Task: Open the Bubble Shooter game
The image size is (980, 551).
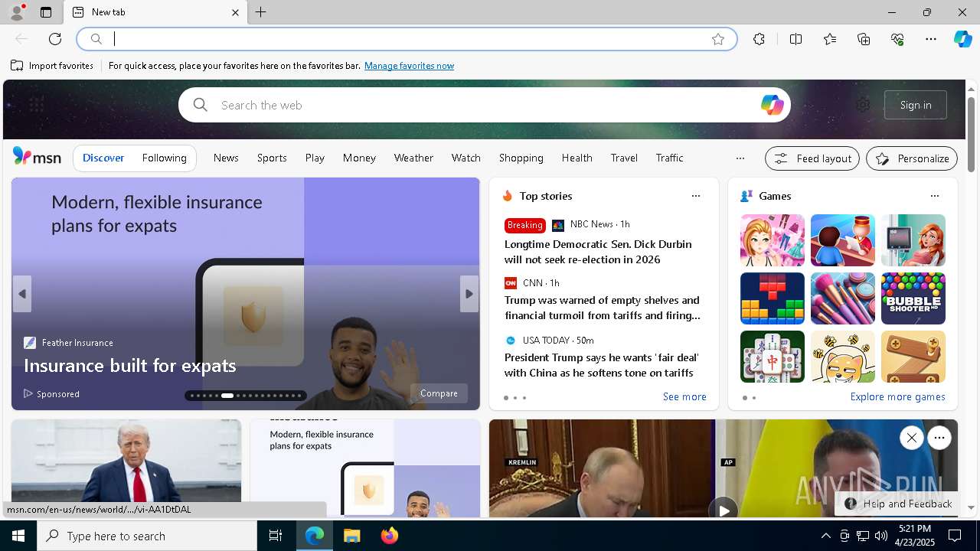Action: 913,298
